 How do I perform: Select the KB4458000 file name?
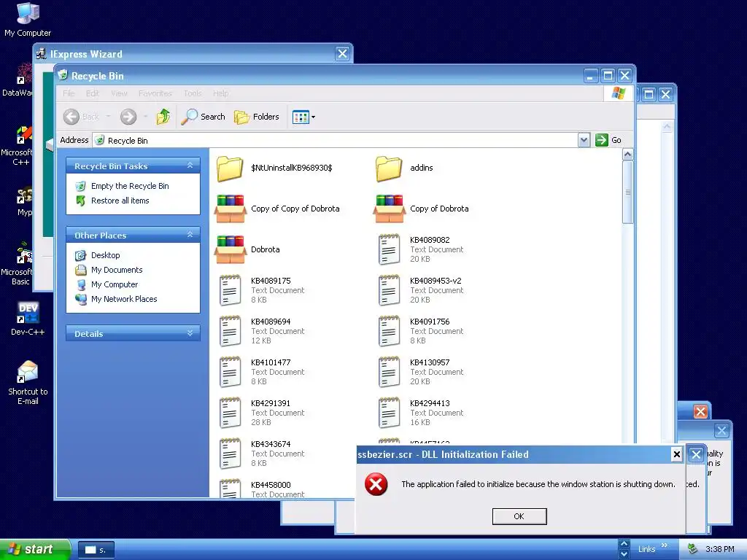tap(271, 485)
